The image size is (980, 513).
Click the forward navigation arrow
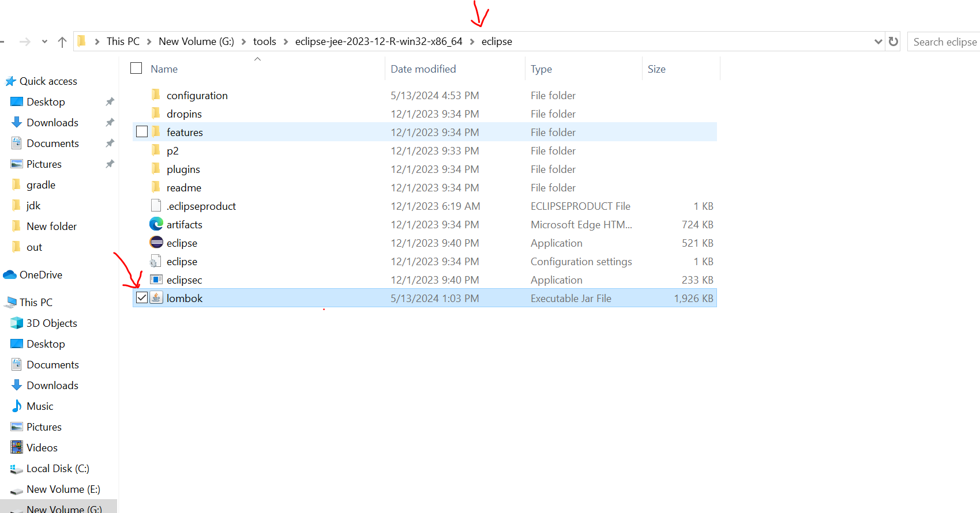25,42
